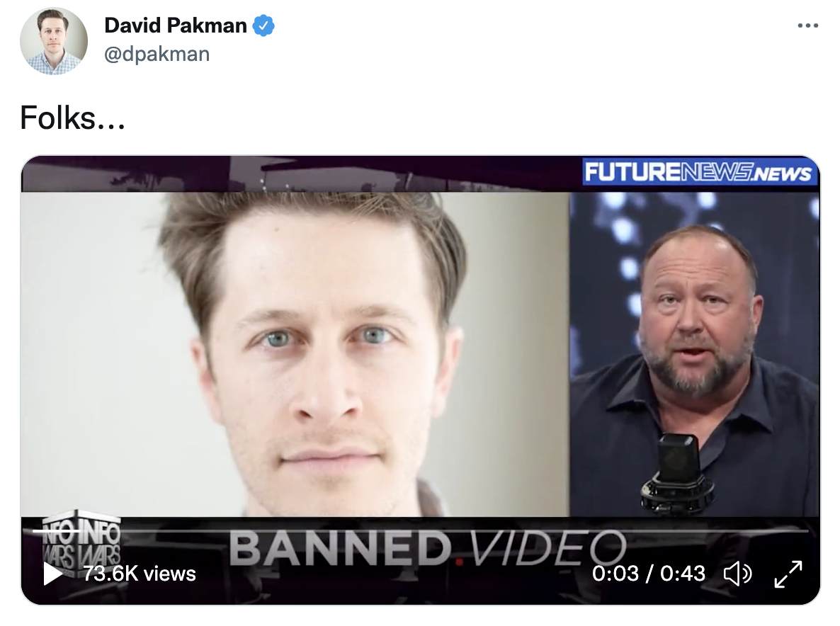
Task: Click the blue verified badge
Action: [x=263, y=25]
